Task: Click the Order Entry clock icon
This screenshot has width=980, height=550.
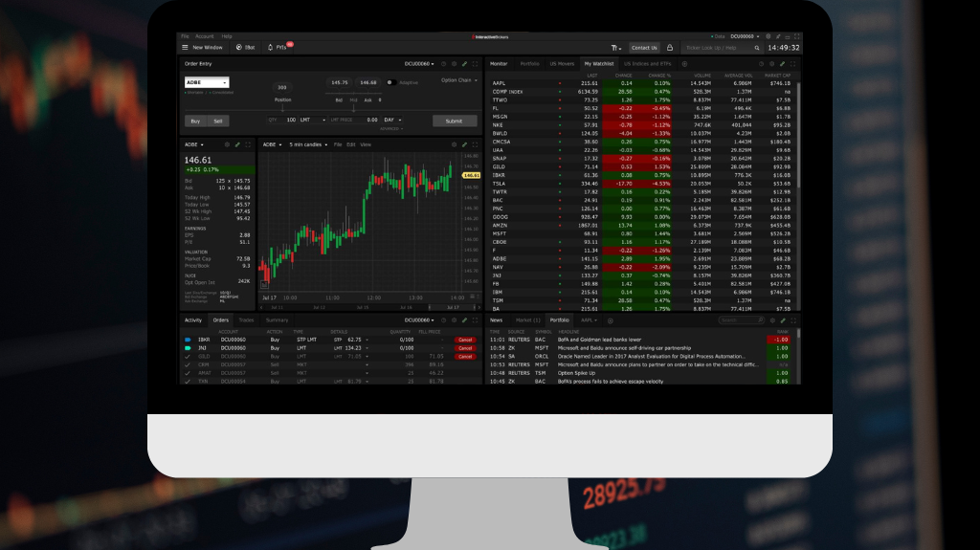Action: pyautogui.click(x=444, y=64)
